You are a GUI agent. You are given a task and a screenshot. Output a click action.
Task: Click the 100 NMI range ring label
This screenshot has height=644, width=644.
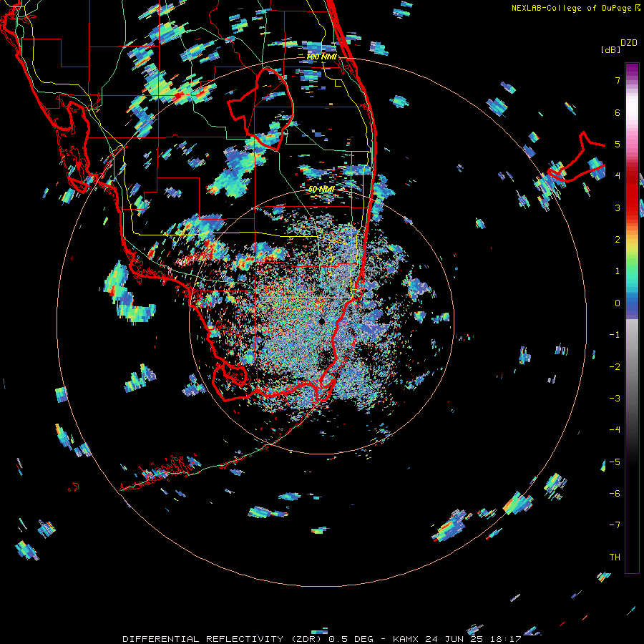click(321, 57)
